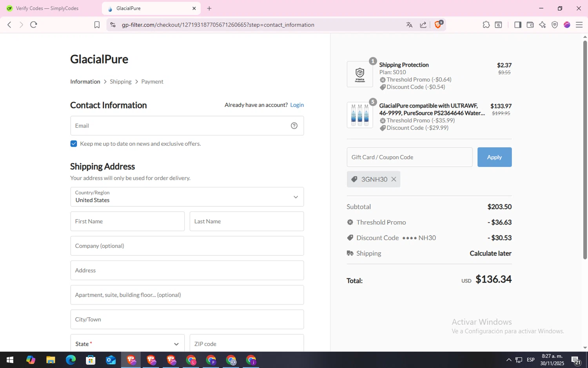Open the notification center icon
Viewport: 588px width, 368px height.
click(576, 360)
